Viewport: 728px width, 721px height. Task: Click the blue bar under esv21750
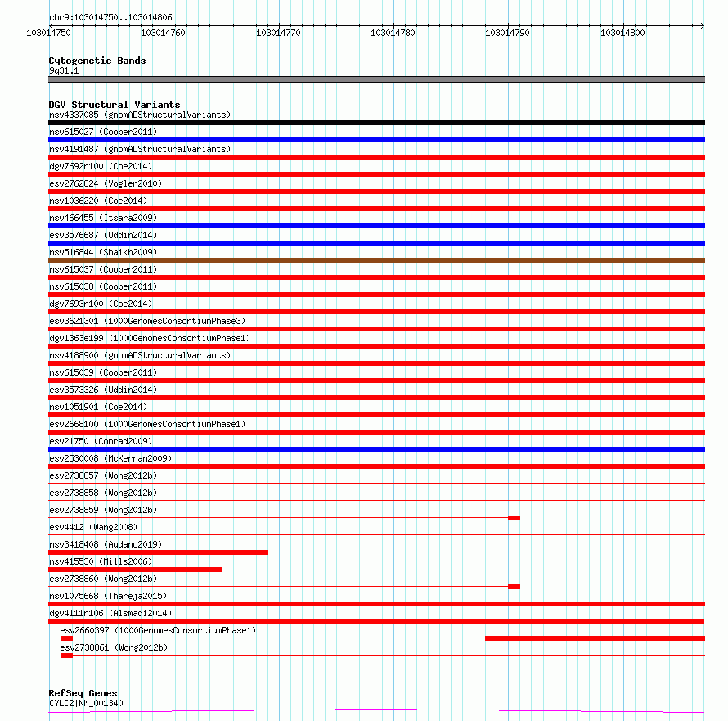point(376,449)
